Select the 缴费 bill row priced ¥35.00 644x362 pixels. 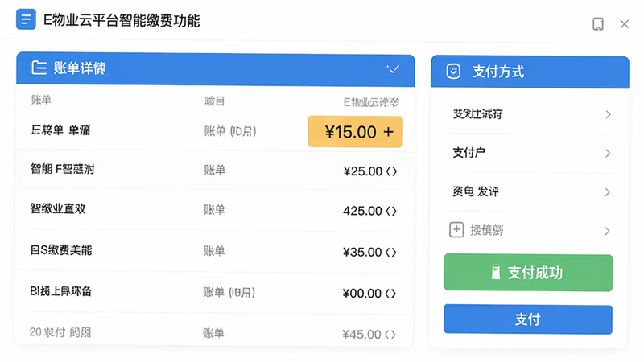[x=214, y=251]
